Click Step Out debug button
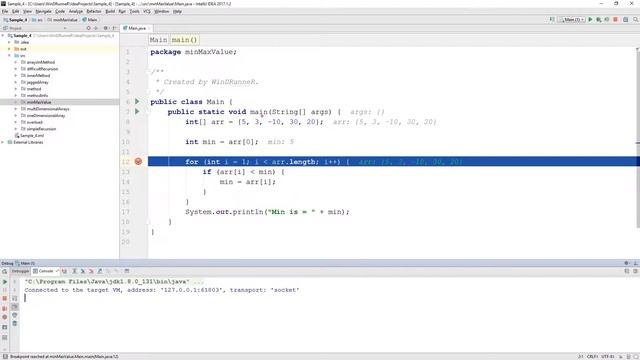The image size is (640, 360). pyautogui.click(x=100, y=271)
